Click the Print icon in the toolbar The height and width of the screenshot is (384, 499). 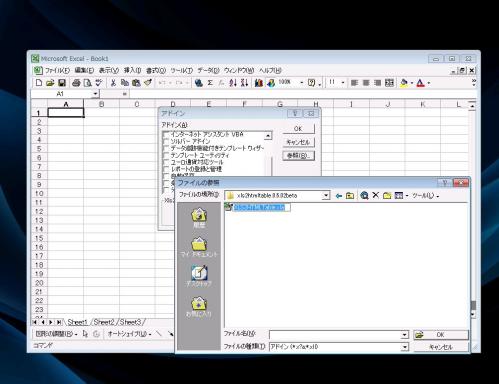[76, 83]
